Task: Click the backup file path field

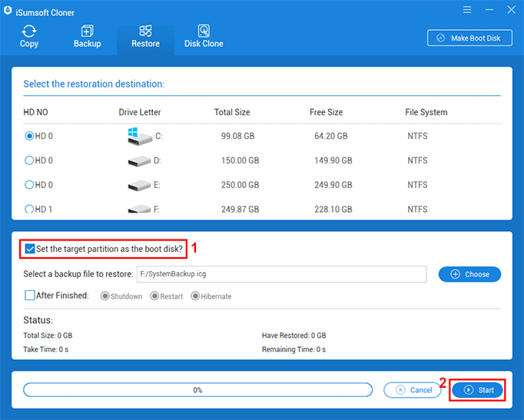Action: 282,274
